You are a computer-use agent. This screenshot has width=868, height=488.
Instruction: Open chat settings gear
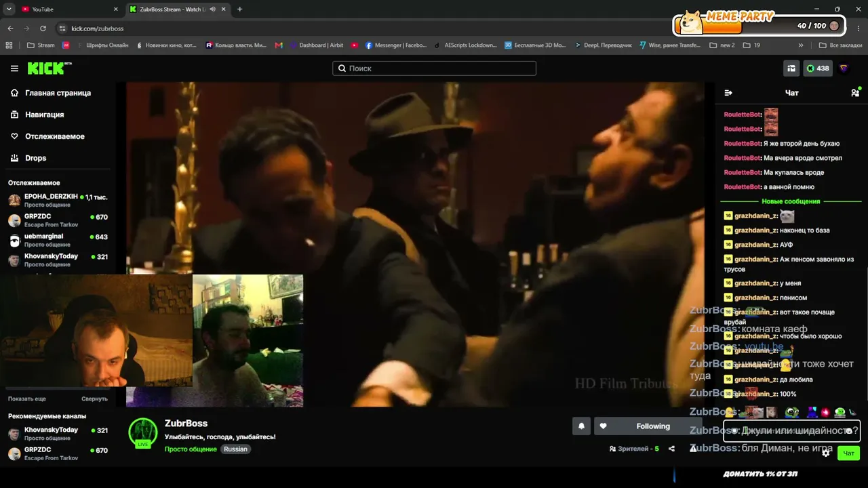[x=826, y=453]
